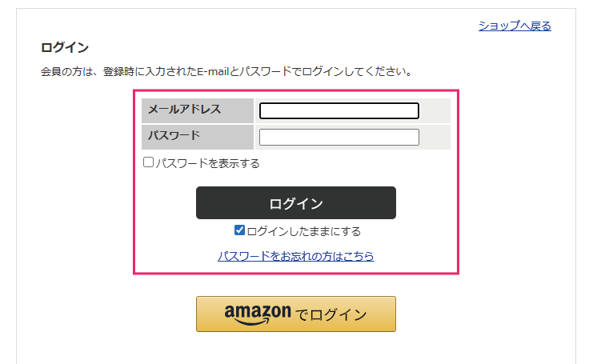Click the Amazon logo on the login button
Screen dimensions: 593x364
pyautogui.click(x=258, y=314)
